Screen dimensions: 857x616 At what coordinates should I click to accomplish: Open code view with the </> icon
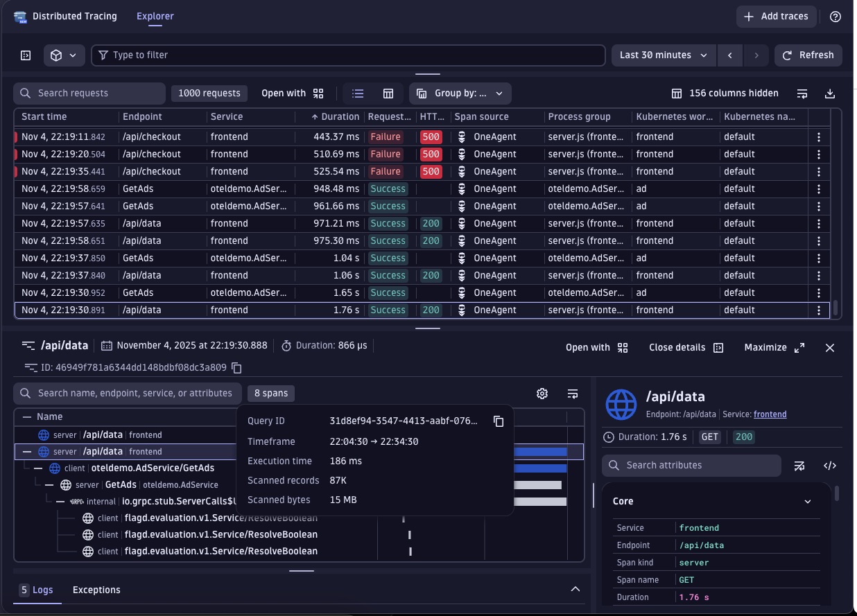830,465
